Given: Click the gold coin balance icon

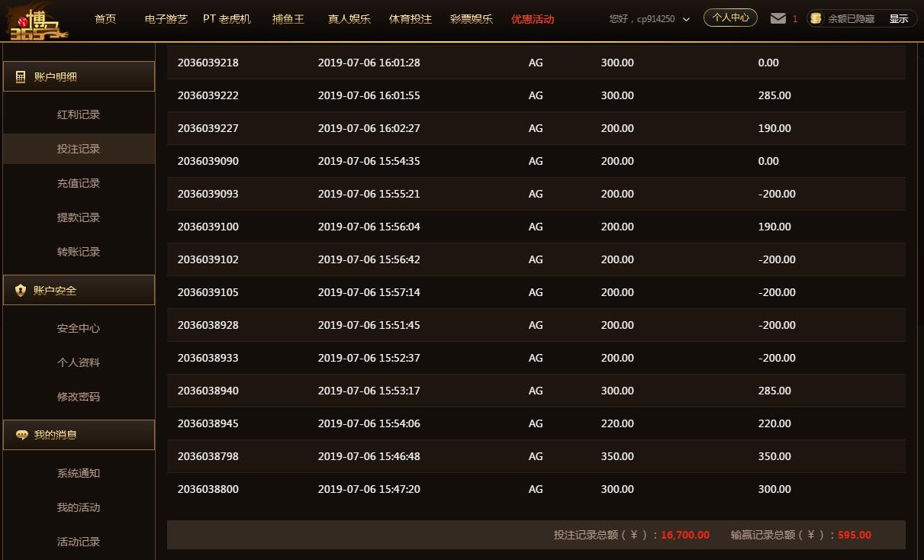Looking at the screenshot, I should [816, 19].
